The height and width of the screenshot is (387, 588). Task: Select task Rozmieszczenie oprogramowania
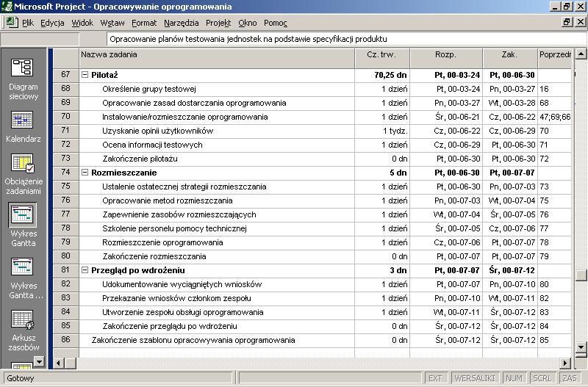point(162,242)
